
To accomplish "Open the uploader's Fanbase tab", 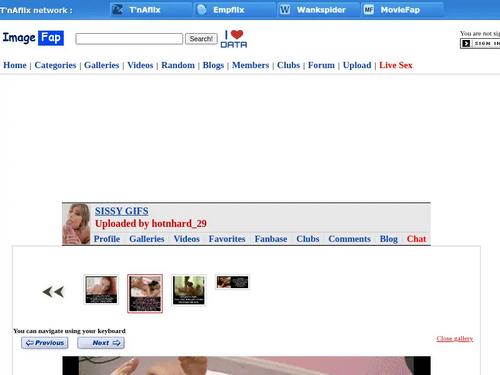I will click(x=271, y=239).
